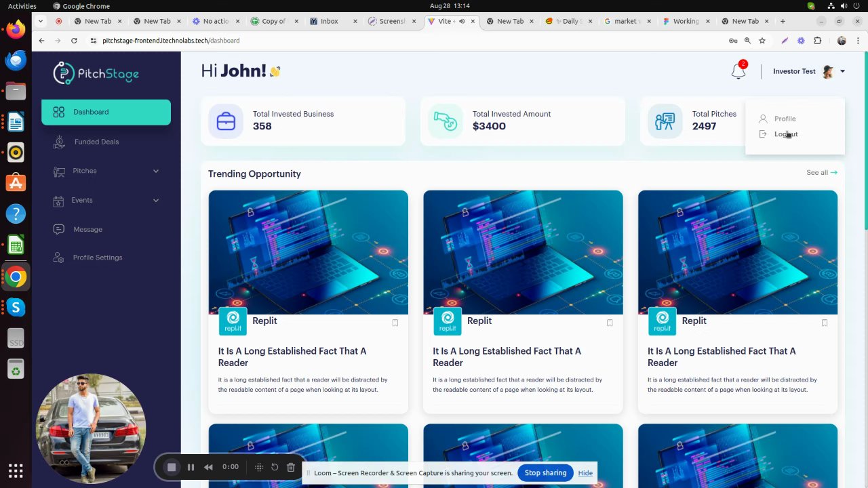Click the Stop sharing button
The image size is (868, 488).
coord(545,472)
